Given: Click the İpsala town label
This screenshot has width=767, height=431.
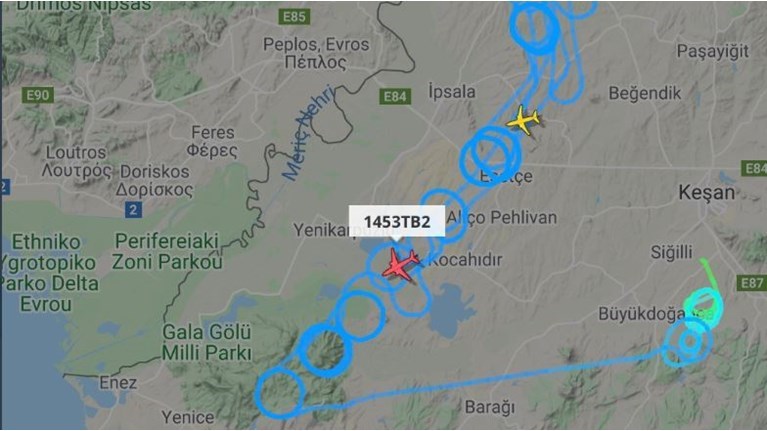Looking at the screenshot, I should pyautogui.click(x=451, y=91).
